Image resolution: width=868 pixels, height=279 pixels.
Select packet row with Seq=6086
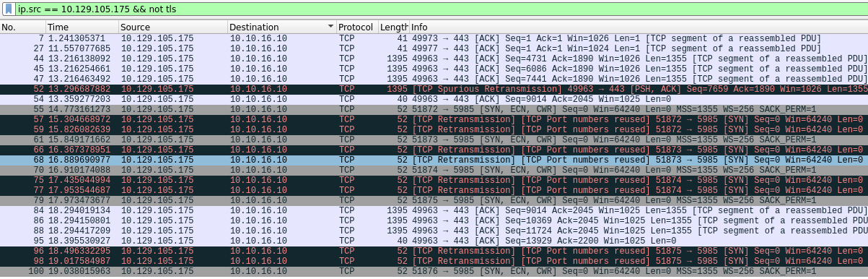(434, 69)
